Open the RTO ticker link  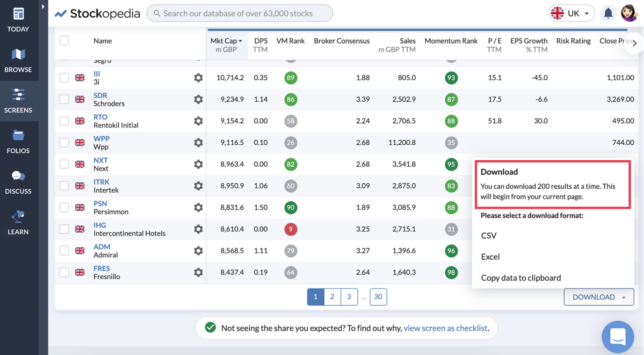[x=101, y=117]
